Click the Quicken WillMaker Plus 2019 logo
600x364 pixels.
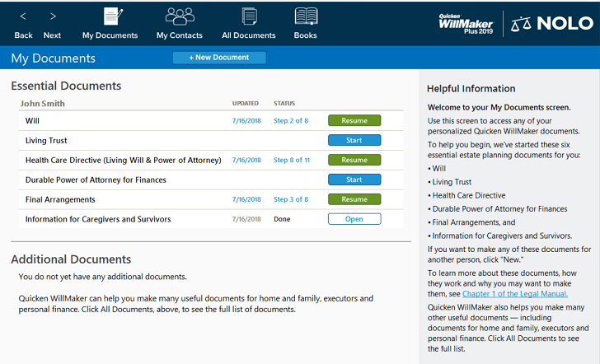tap(466, 22)
